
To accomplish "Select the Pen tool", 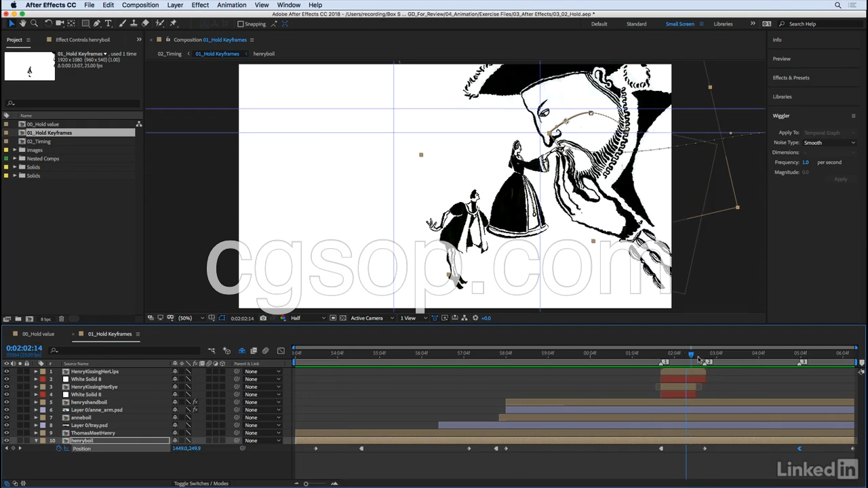I will coord(97,24).
